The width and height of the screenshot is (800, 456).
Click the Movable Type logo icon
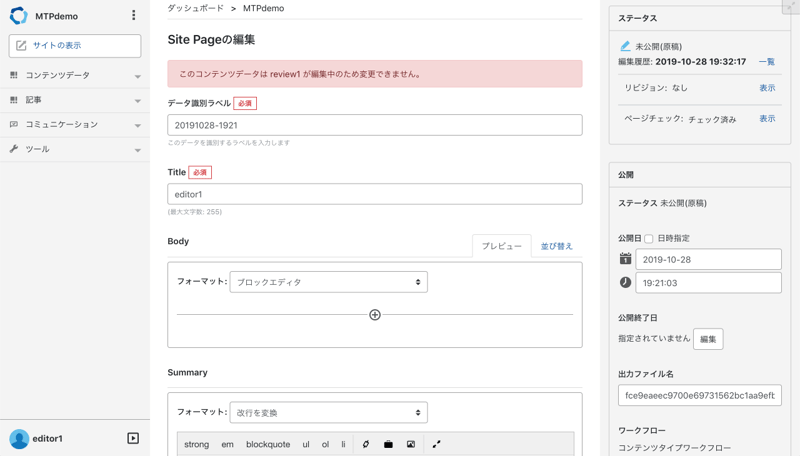pos(18,16)
